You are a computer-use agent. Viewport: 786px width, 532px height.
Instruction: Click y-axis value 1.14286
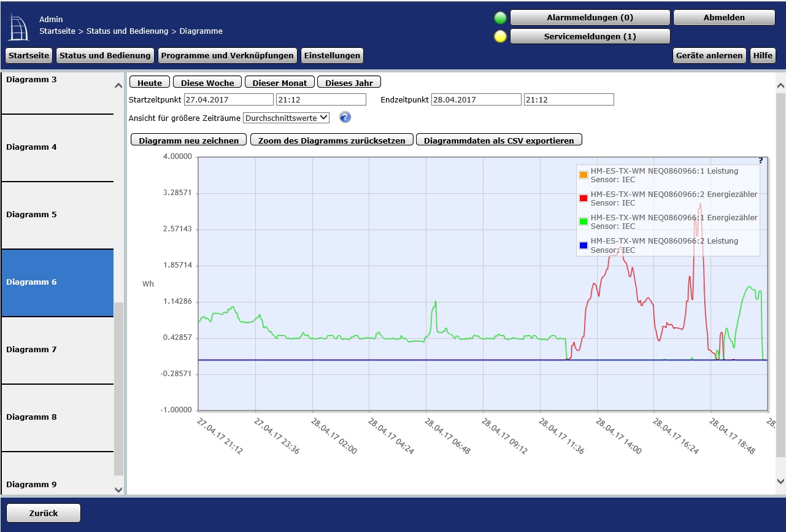[x=177, y=301]
